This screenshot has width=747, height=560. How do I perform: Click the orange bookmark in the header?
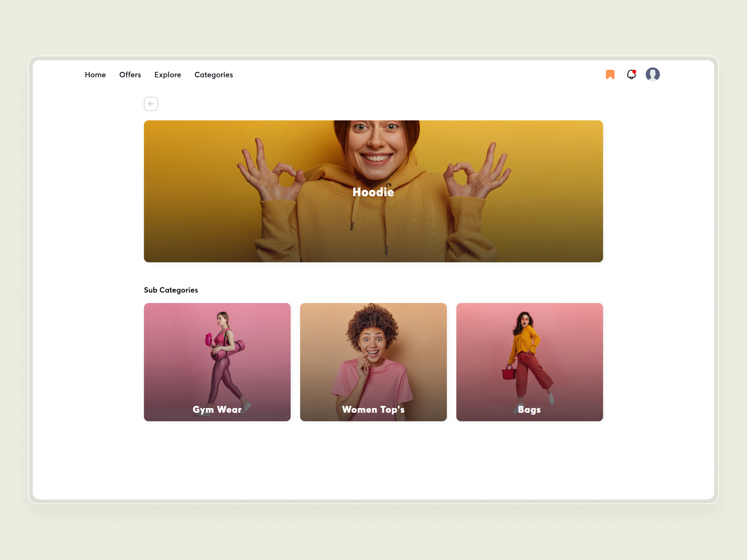tap(610, 74)
